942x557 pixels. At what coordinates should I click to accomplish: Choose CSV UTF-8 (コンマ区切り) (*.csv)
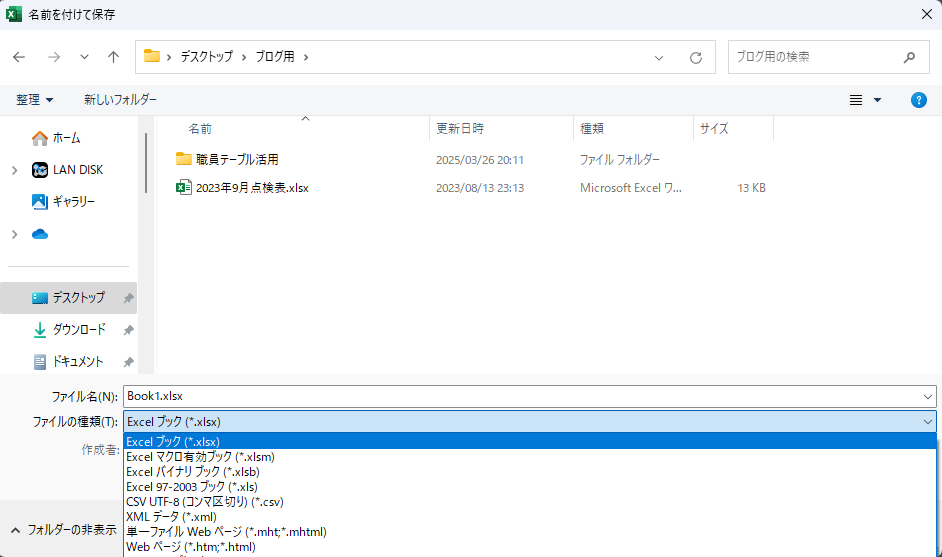[x=530, y=502]
